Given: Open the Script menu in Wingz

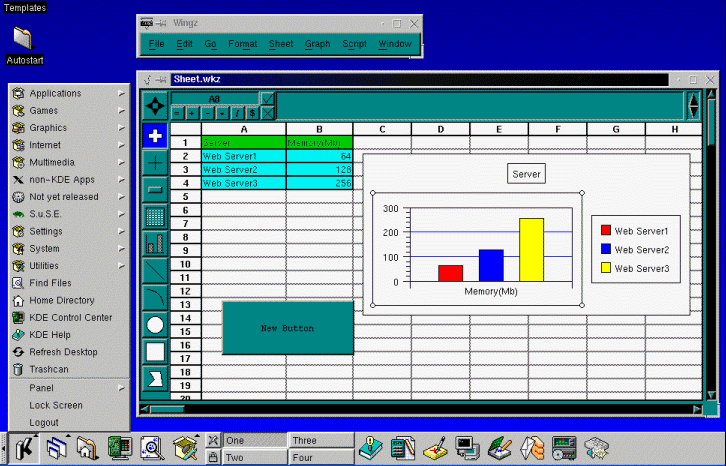Looking at the screenshot, I should coord(355,44).
